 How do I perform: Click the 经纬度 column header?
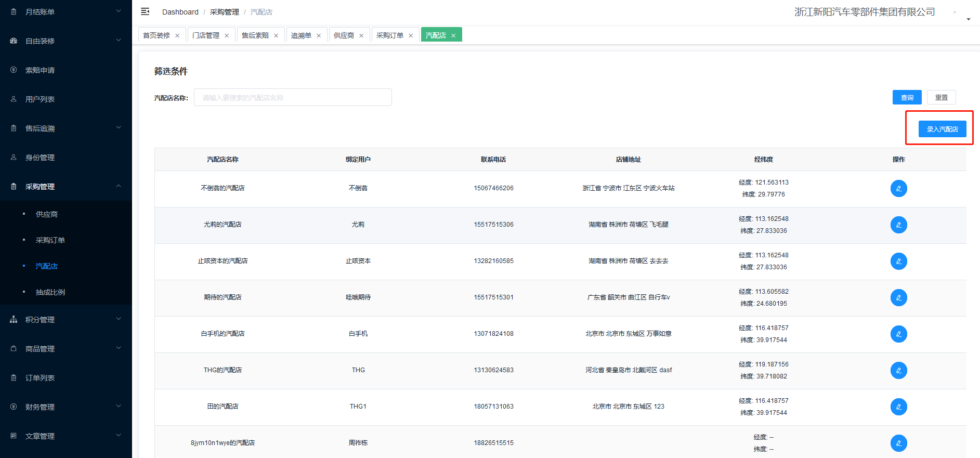(764, 160)
